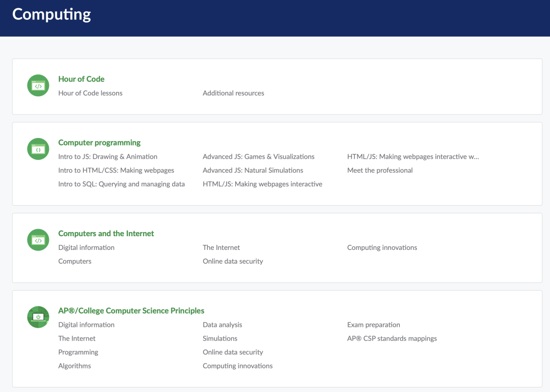The image size is (550, 392).
Task: Open Advanced JS: Games & Visualizations
Action: coord(259,156)
